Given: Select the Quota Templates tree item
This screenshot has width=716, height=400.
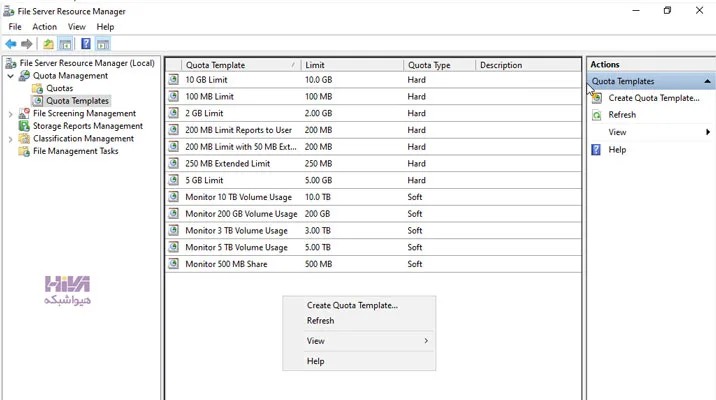Looking at the screenshot, I should click(x=77, y=100).
